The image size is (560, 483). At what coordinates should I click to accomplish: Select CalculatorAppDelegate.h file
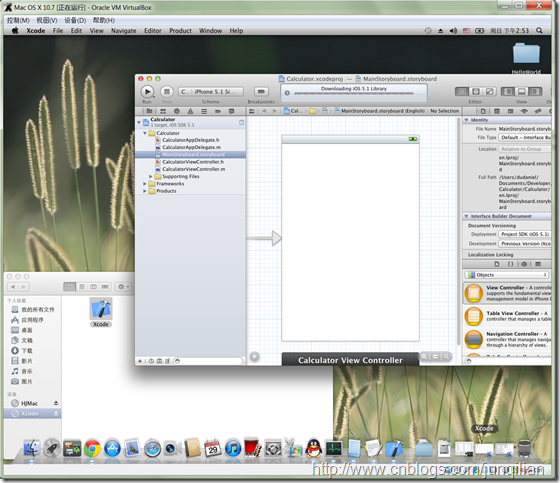coord(190,140)
